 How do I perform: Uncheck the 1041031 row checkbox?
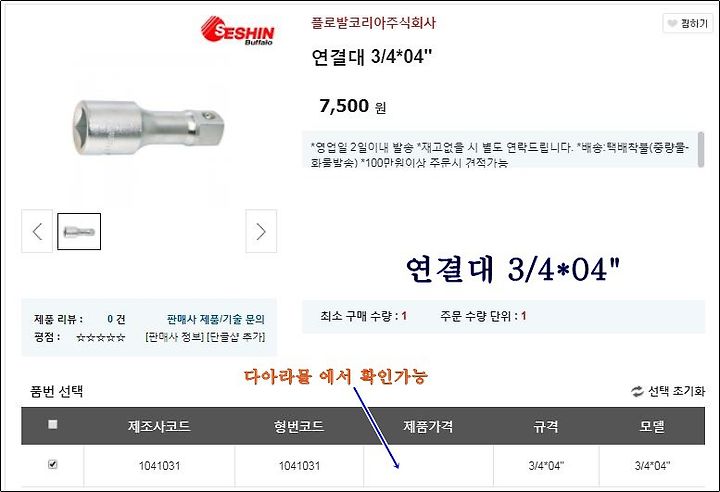[53, 464]
